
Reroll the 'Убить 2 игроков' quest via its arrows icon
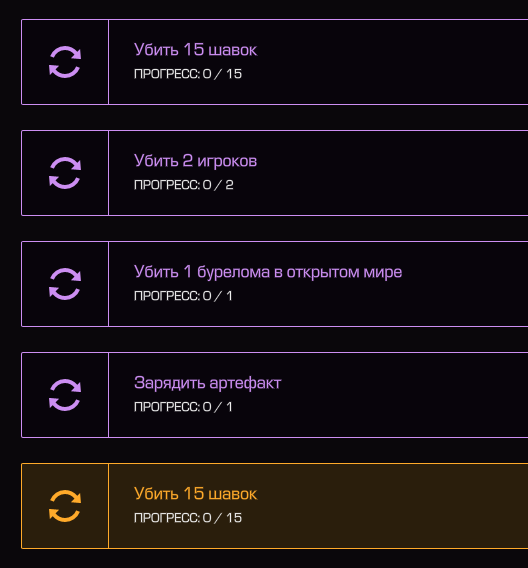pos(65,173)
